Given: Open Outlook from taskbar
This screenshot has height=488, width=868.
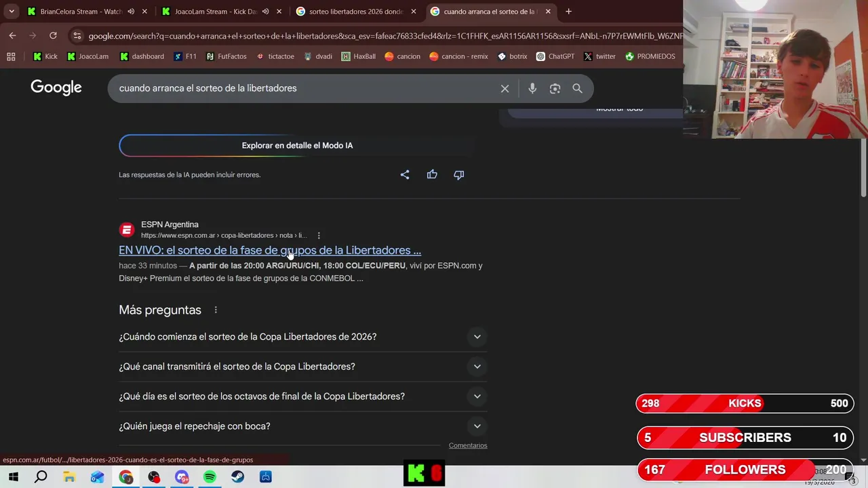Looking at the screenshot, I should click(98, 477).
